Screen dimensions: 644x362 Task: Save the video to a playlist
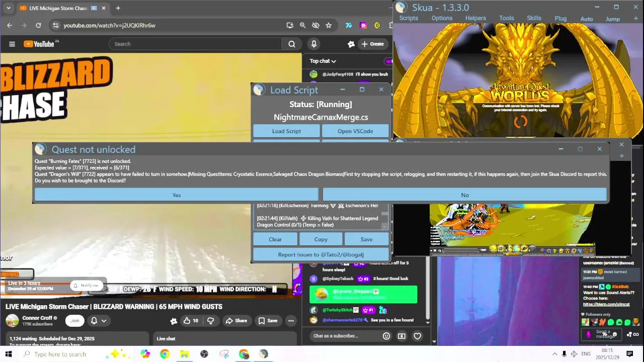[268, 321]
